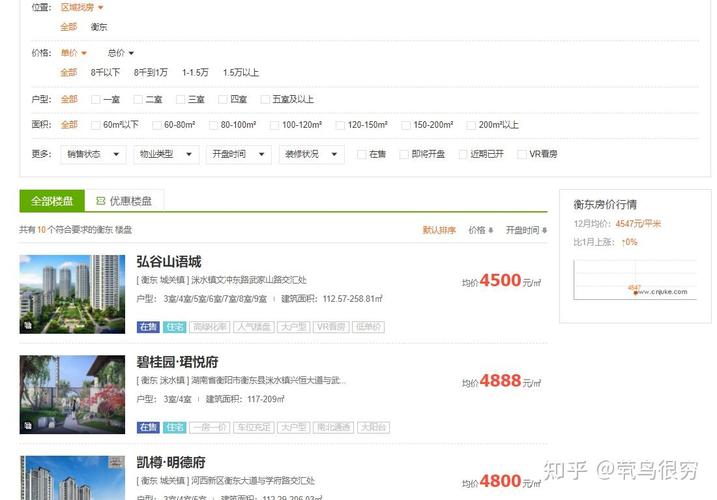
Task: Click photo-gallery icon on 碧桂园·珺悦府 thumbnail
Action: [28, 426]
